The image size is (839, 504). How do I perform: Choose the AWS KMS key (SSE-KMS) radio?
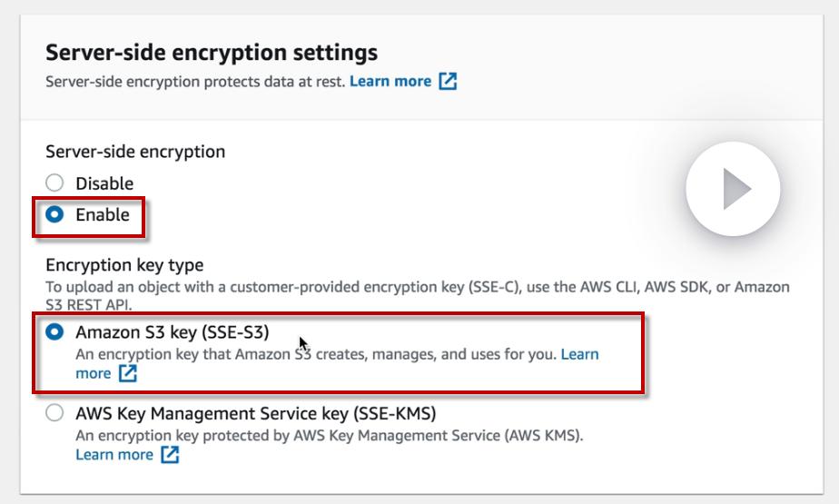55,414
